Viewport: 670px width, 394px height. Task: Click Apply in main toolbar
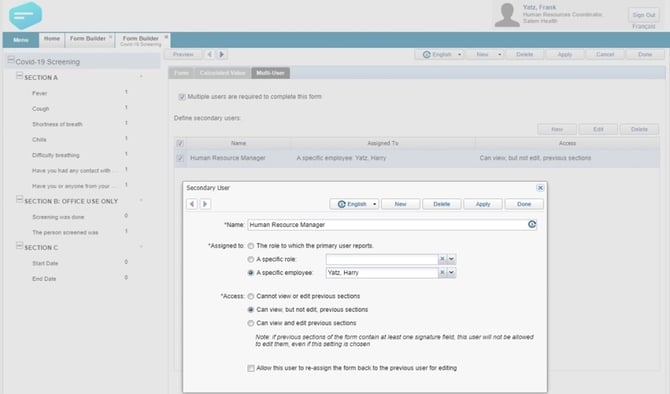pos(564,55)
